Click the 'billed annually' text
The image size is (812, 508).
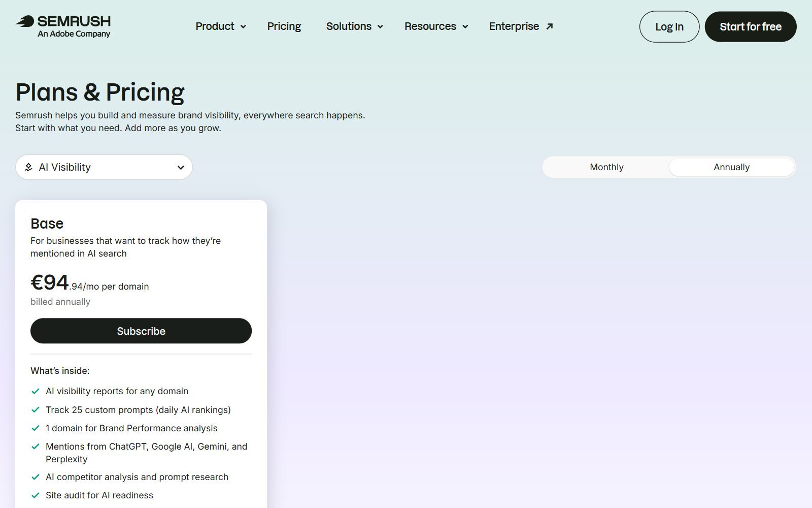click(60, 302)
